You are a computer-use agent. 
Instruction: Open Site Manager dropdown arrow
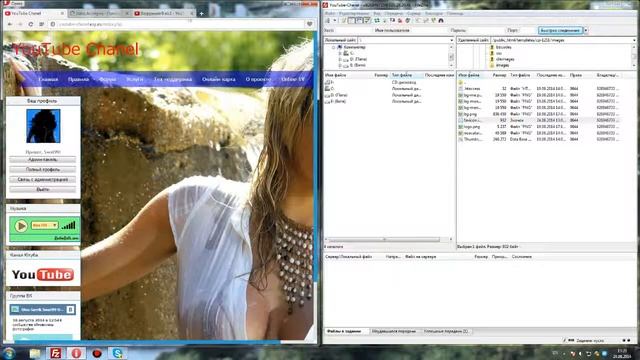335,20
